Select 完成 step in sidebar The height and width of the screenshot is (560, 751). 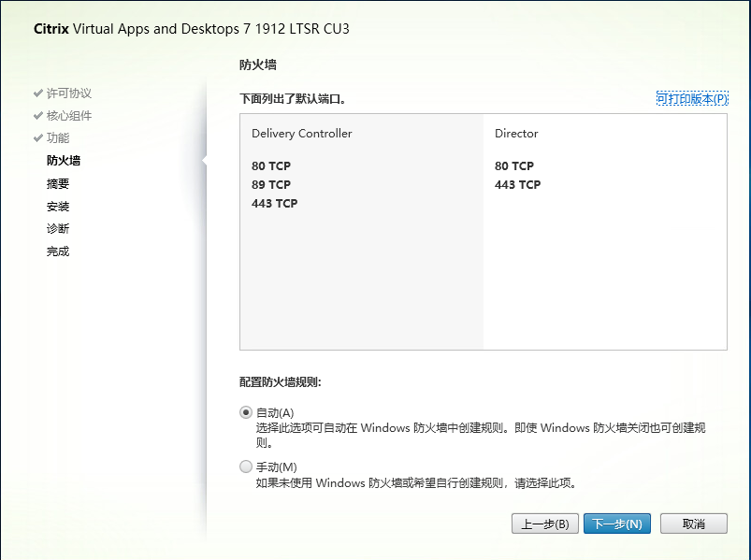click(x=58, y=251)
